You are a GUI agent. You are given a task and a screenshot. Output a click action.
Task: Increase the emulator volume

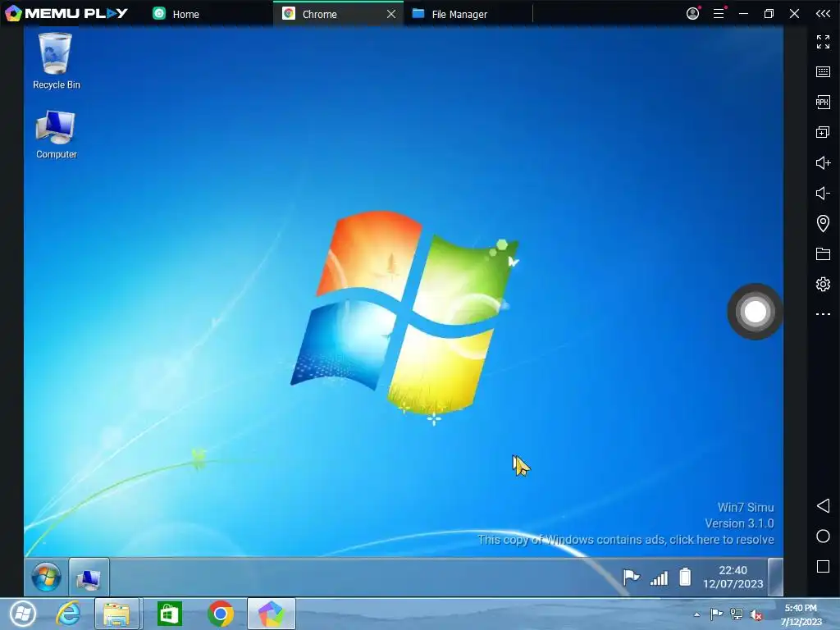(x=823, y=162)
